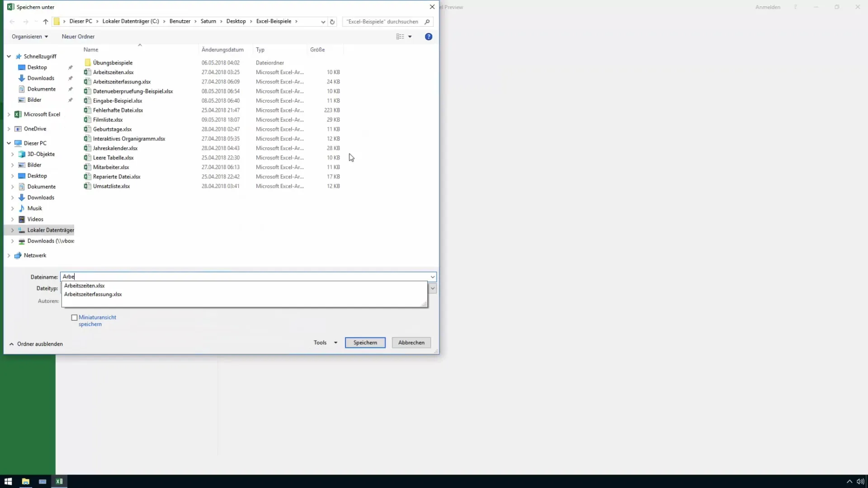868x488 pixels.
Task: Click the refresh/sync icon in address bar
Action: [x=333, y=21]
